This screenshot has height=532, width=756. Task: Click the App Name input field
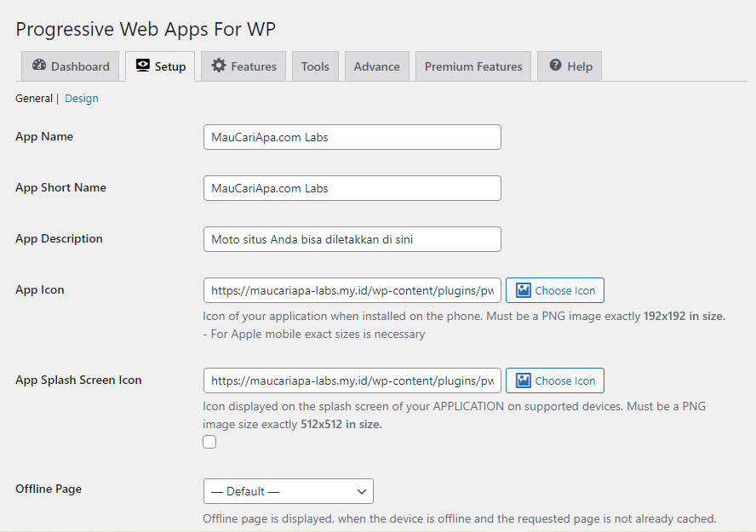tap(352, 137)
